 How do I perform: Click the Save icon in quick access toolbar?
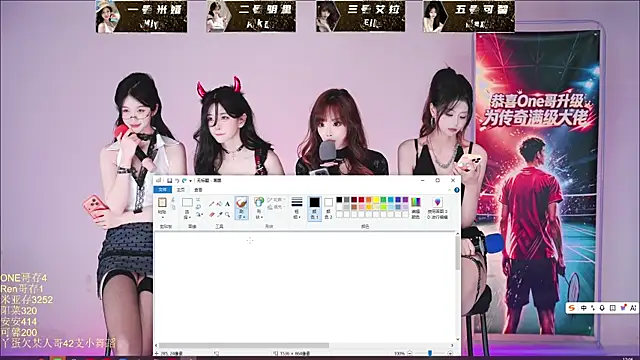click(x=169, y=180)
